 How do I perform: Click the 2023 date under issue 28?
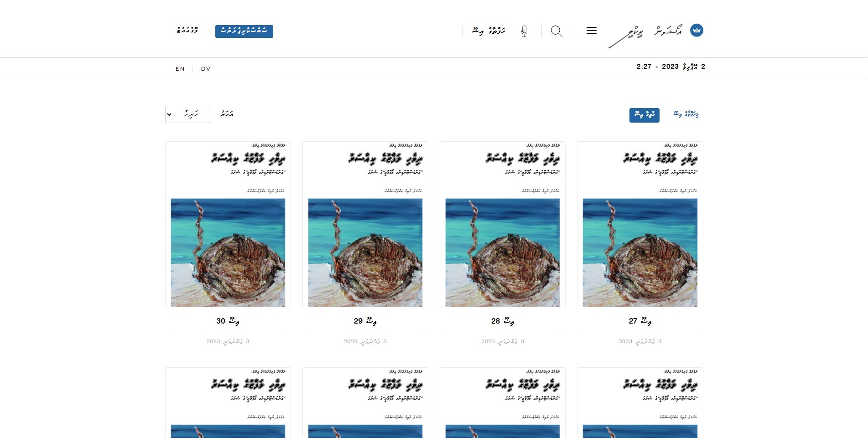point(503,341)
